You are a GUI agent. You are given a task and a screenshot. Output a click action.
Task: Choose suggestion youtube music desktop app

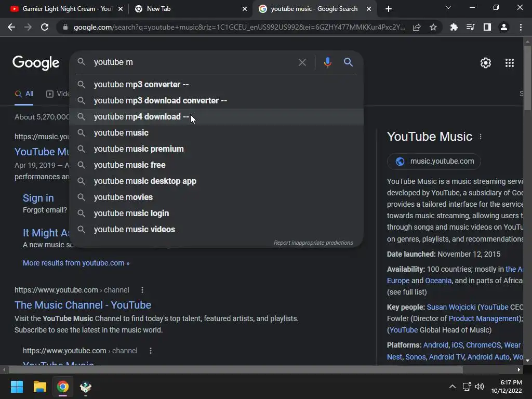point(217,181)
